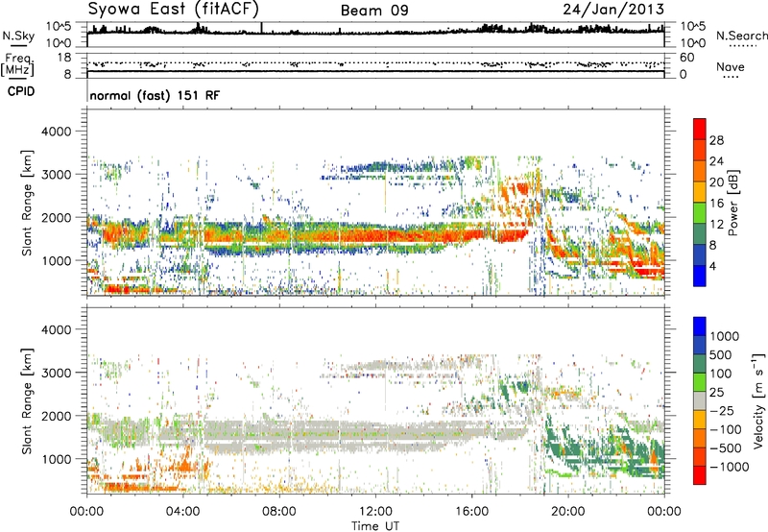This screenshot has height=532, width=768.
Task: Click the '1000' tick on power panel
Action: 57,260
